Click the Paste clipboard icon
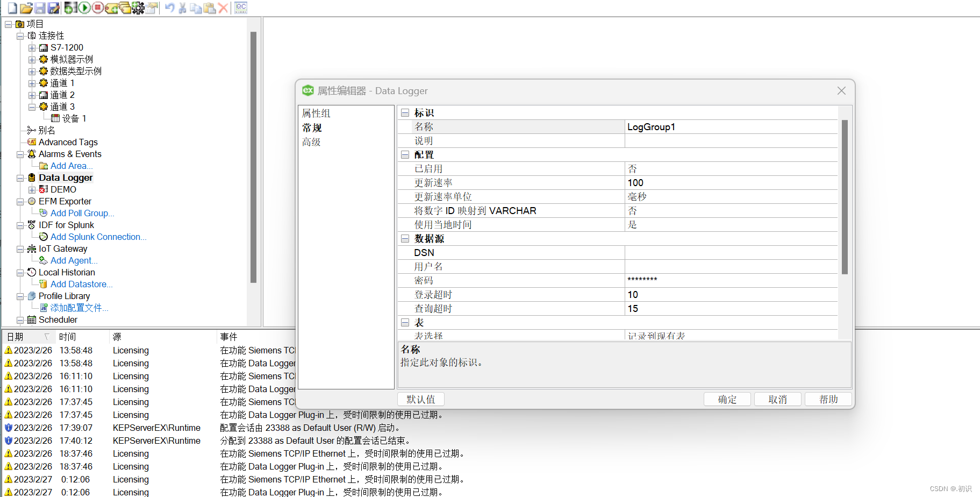This screenshot has height=497, width=980. pos(210,8)
